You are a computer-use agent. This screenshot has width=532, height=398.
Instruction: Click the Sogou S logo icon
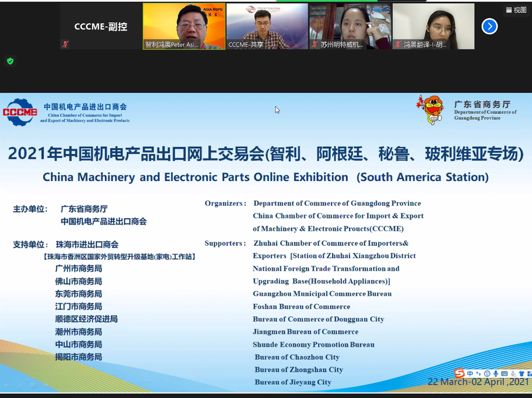(x=459, y=373)
